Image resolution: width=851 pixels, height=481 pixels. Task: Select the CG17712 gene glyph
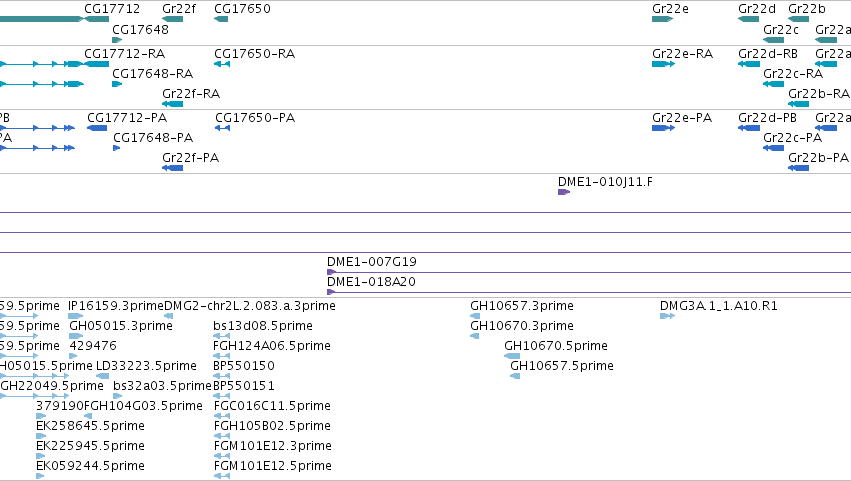click(97, 20)
